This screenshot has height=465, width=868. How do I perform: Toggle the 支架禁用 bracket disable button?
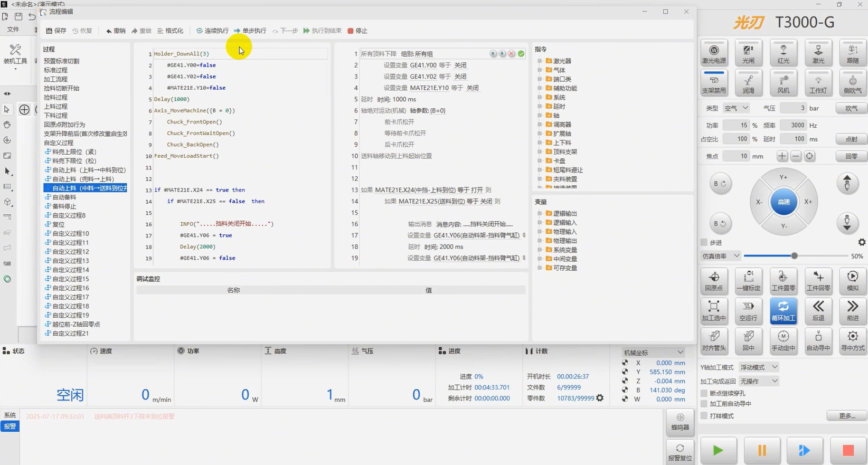714,82
